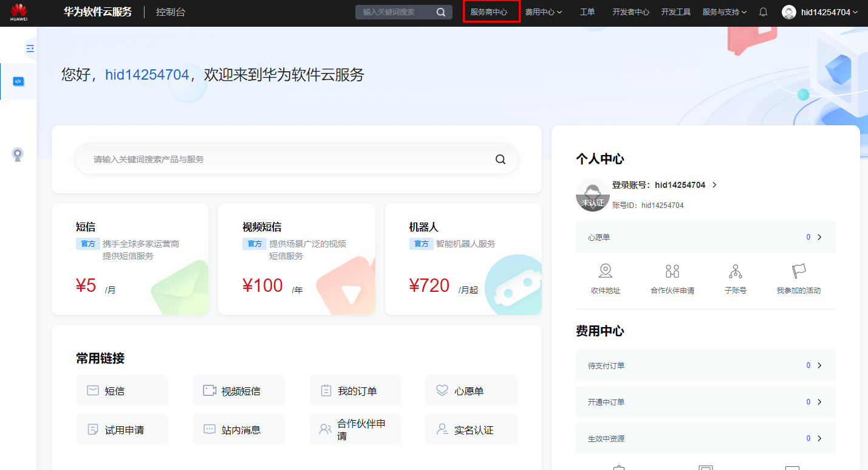Click the badge icon in sidebar
The height and width of the screenshot is (470, 868).
(18, 154)
